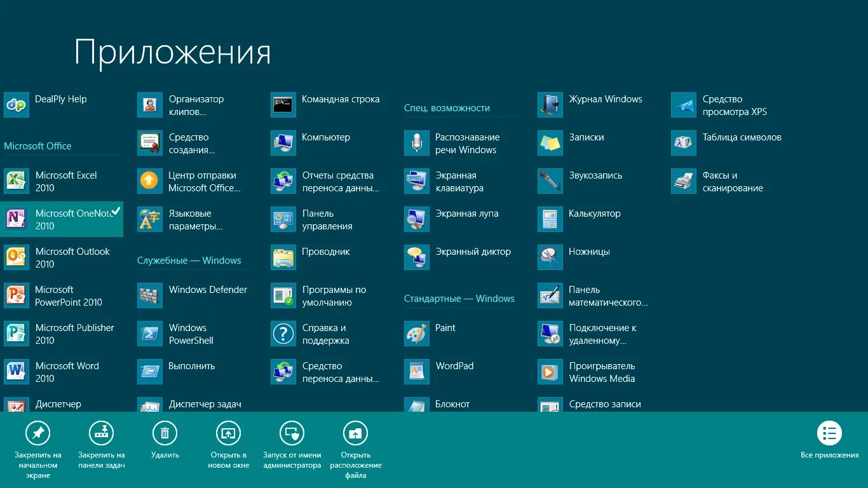
Task: Open Средство просмотра XPS icon
Action: click(x=684, y=105)
